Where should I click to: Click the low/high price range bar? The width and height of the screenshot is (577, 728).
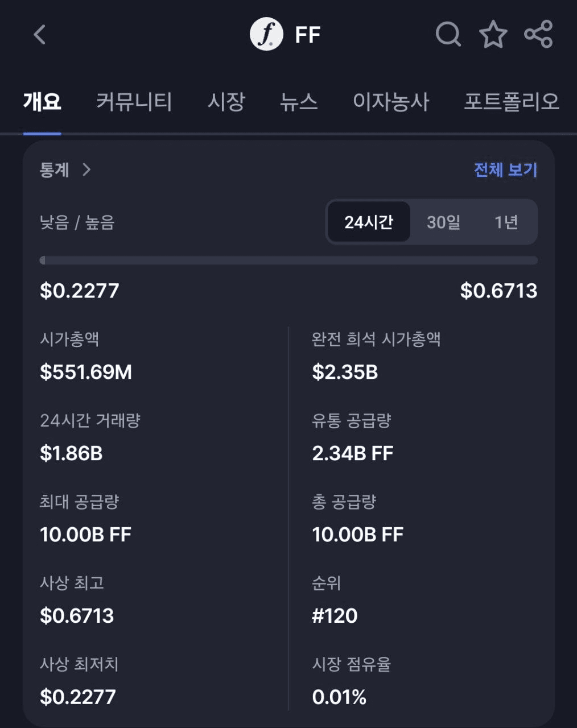[x=288, y=260]
